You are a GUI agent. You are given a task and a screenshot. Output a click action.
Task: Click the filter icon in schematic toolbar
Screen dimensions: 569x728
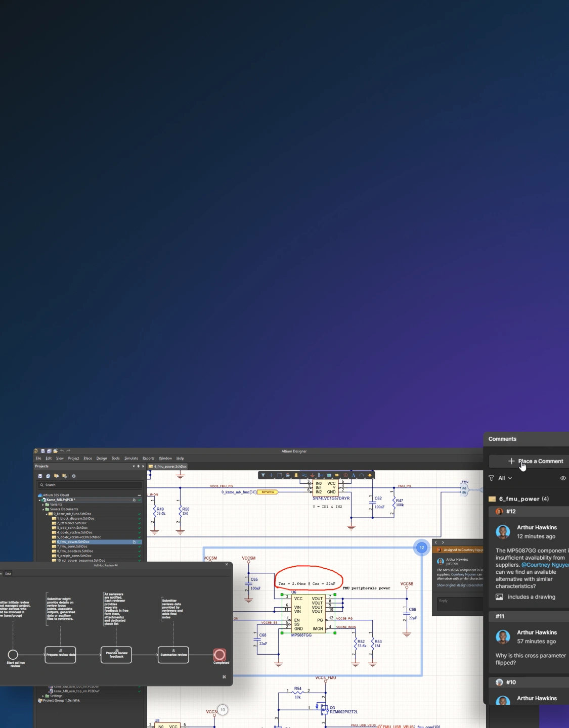pos(263,475)
